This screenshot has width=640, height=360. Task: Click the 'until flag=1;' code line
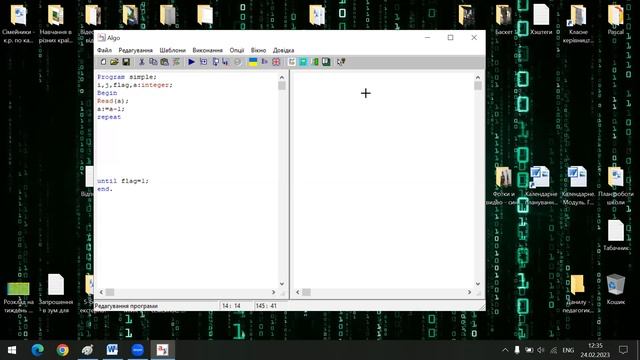(x=123, y=181)
